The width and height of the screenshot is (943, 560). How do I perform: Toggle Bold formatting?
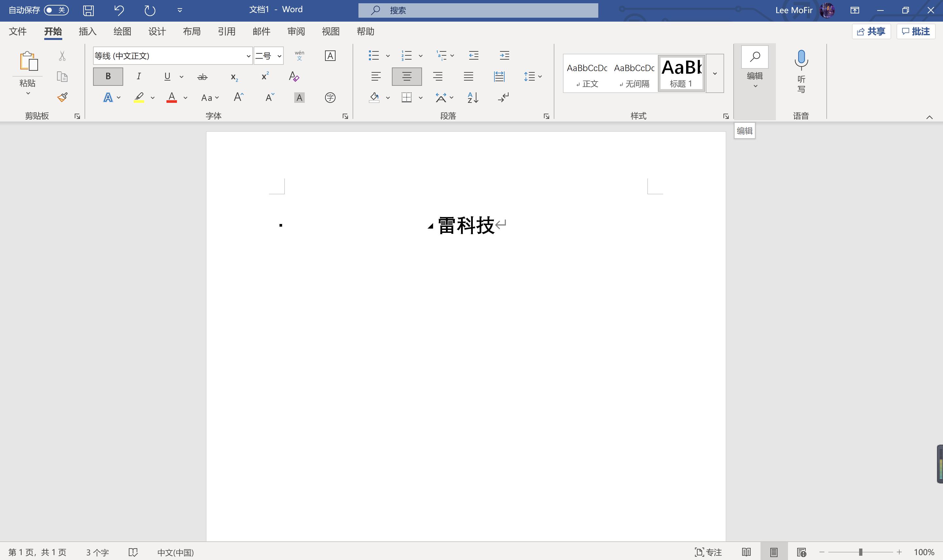[108, 77]
